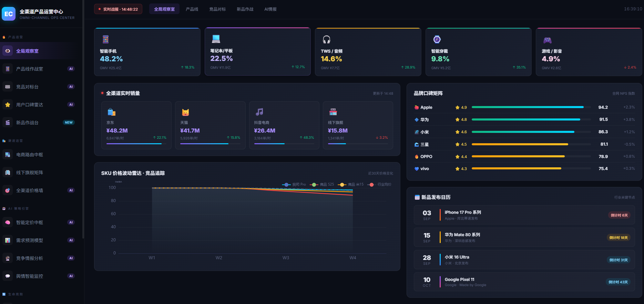The width and height of the screenshot is (644, 304).
Task: Click the ¥26.4M sales figure for 抖音电商
Action: coord(265,130)
